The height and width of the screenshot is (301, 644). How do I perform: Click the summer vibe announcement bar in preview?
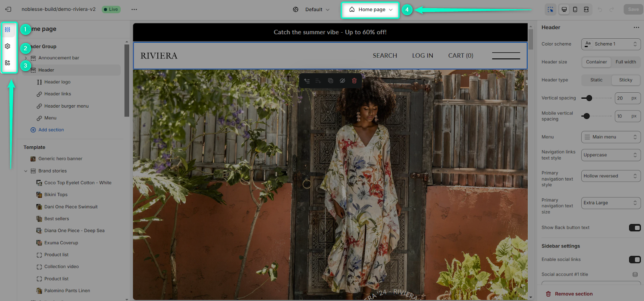(x=330, y=32)
